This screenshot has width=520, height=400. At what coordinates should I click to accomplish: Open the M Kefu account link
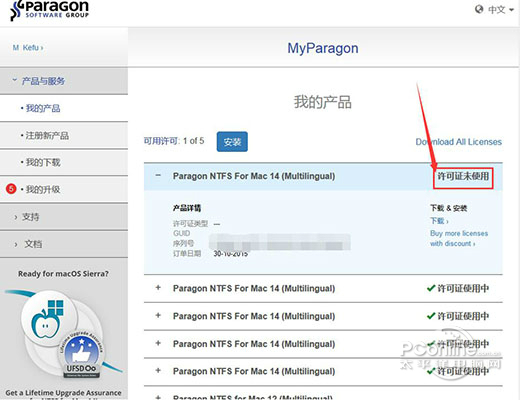[x=28, y=48]
